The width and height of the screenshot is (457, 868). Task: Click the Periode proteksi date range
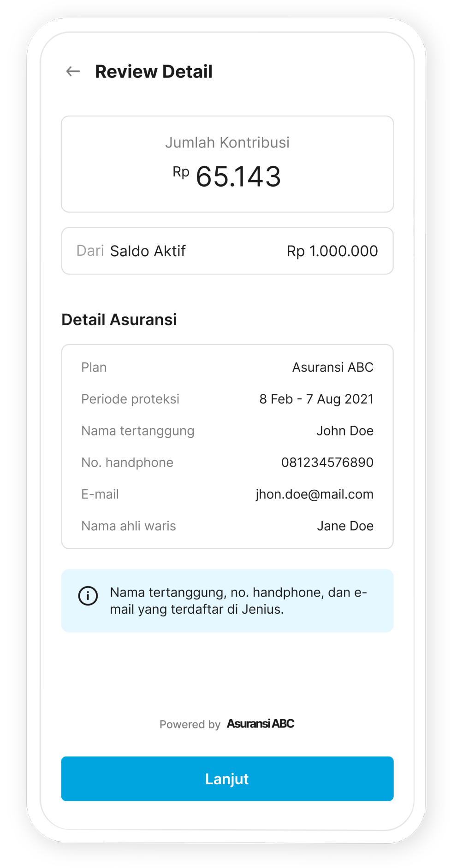[316, 399]
